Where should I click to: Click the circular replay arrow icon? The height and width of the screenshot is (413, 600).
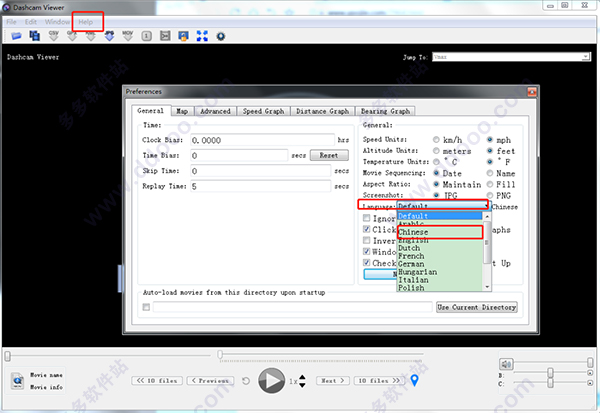click(x=246, y=381)
